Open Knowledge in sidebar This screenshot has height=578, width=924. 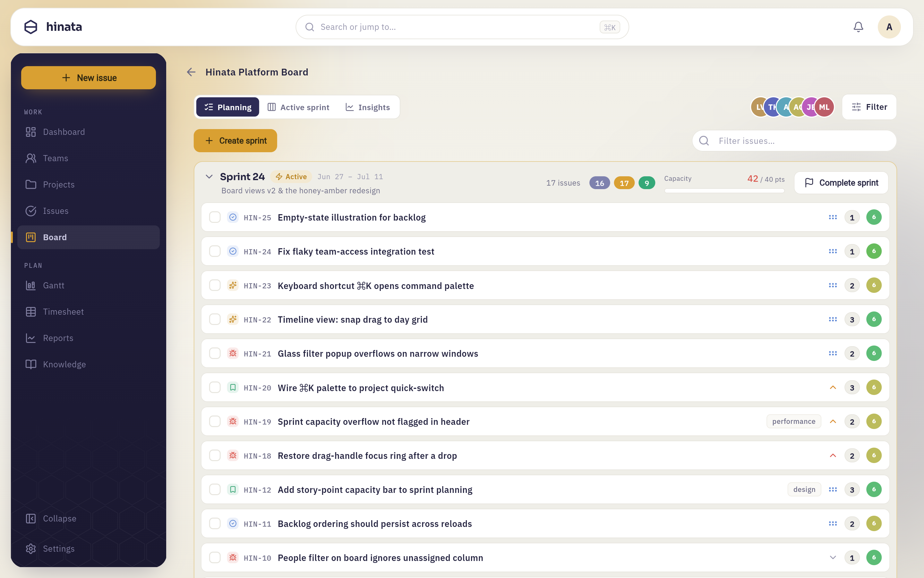[89, 364]
